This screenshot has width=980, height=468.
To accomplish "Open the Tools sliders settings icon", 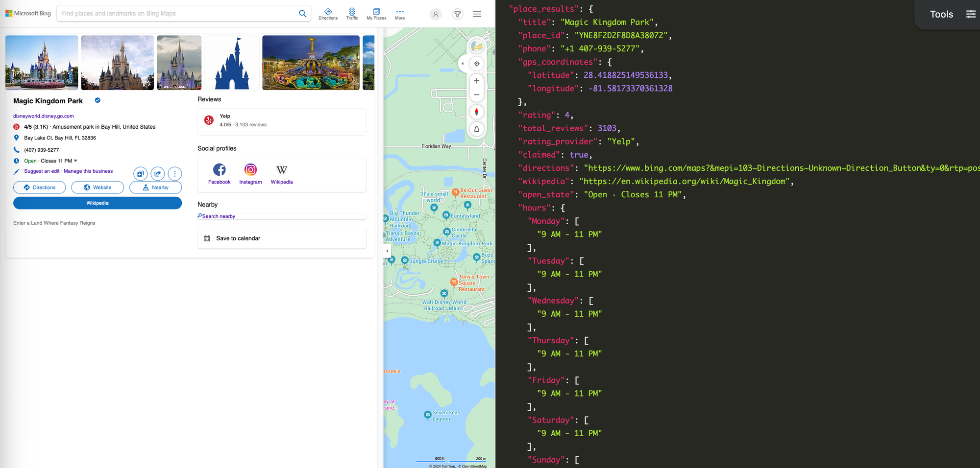I will (x=971, y=14).
